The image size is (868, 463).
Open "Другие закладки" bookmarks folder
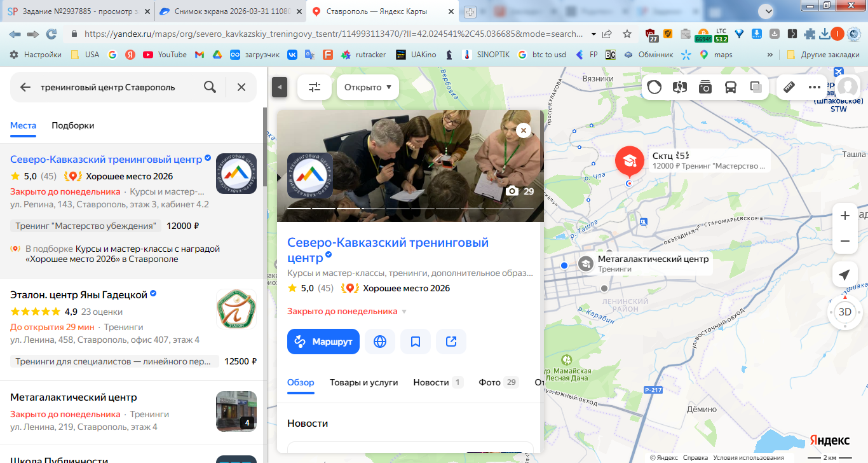click(823, 55)
